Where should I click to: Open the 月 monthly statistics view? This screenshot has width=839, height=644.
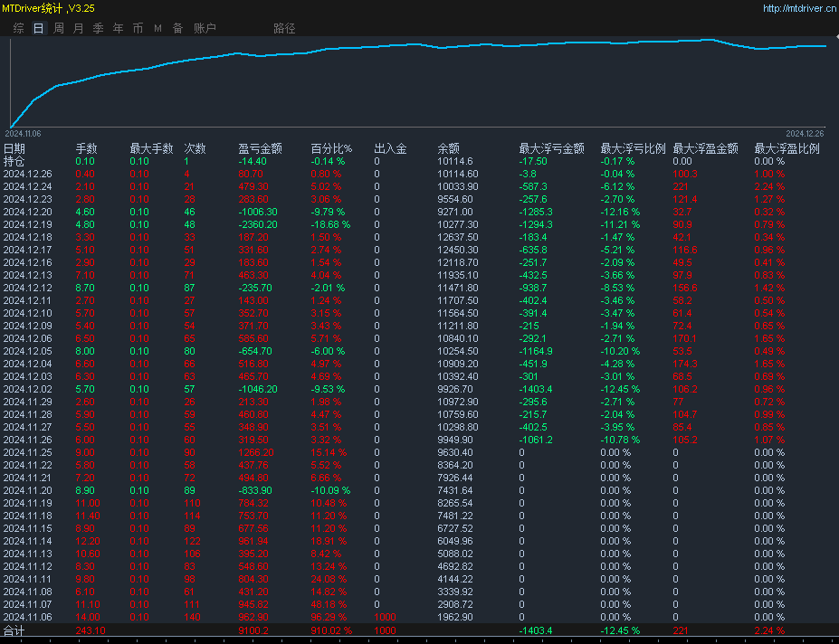tap(78, 28)
